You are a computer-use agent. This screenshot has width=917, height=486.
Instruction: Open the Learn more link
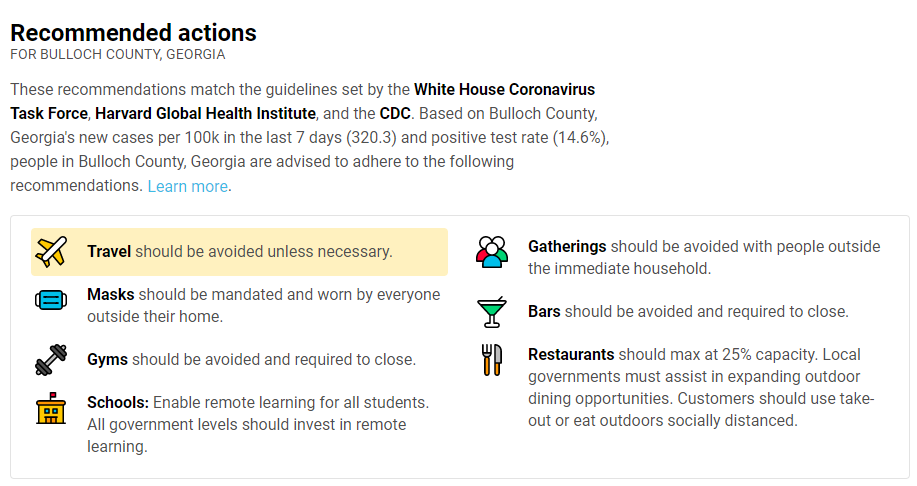point(187,186)
